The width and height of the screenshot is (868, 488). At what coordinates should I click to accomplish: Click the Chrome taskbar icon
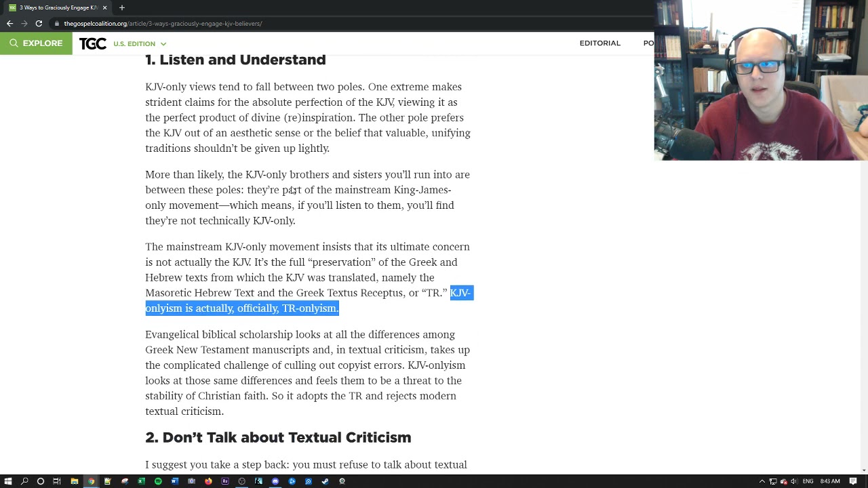[x=91, y=481]
